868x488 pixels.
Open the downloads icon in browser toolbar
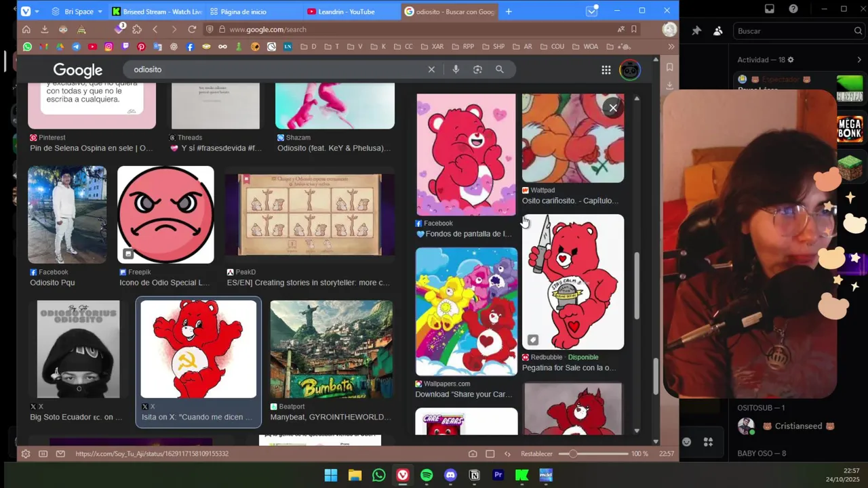[x=45, y=29]
